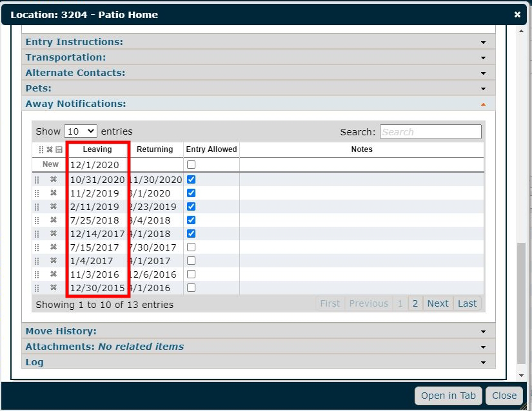This screenshot has width=532, height=411.
Task: Check Entry Allowed for 11/3/2016 row
Action: [191, 274]
